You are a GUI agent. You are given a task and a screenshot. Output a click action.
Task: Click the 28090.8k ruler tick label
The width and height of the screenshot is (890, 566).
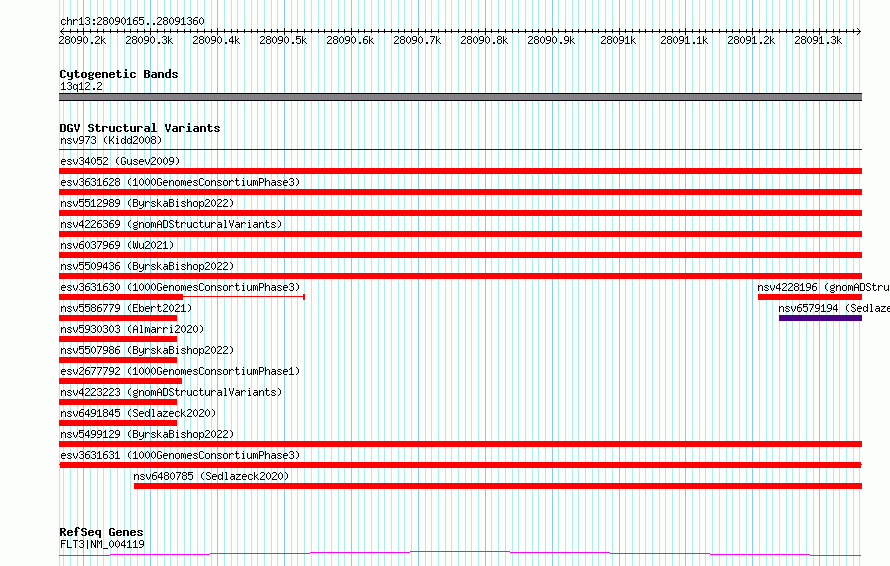click(484, 40)
